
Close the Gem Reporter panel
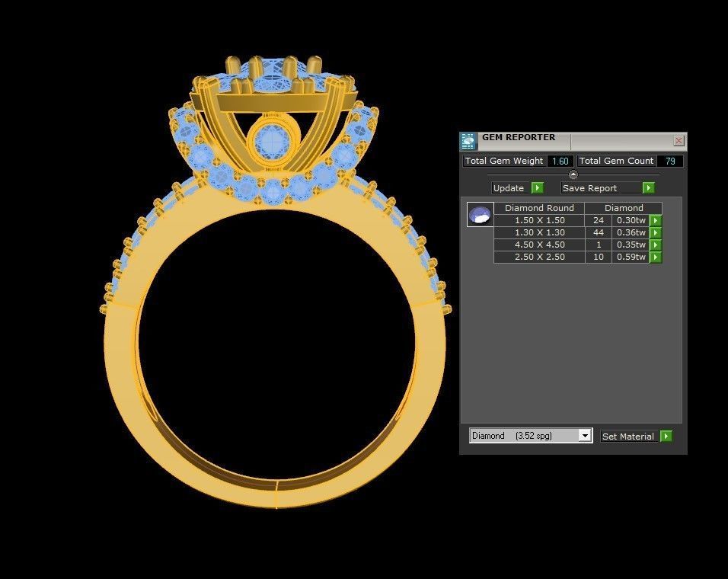click(679, 140)
